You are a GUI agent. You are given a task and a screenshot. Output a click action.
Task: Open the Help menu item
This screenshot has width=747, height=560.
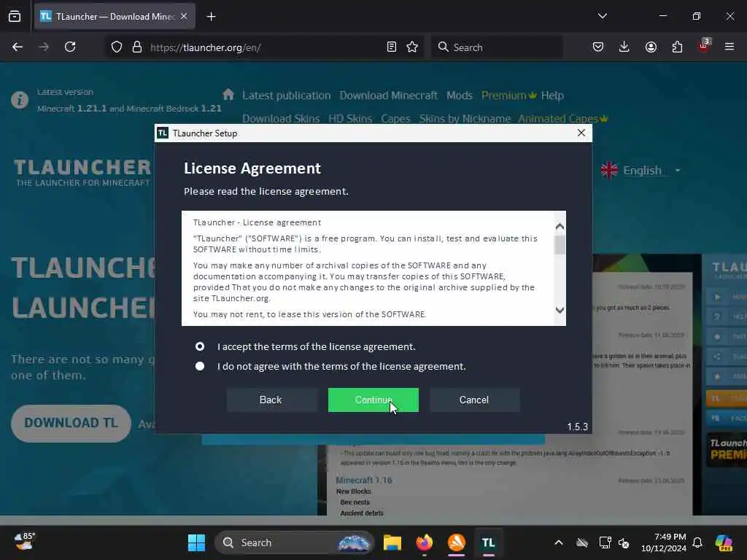click(553, 96)
